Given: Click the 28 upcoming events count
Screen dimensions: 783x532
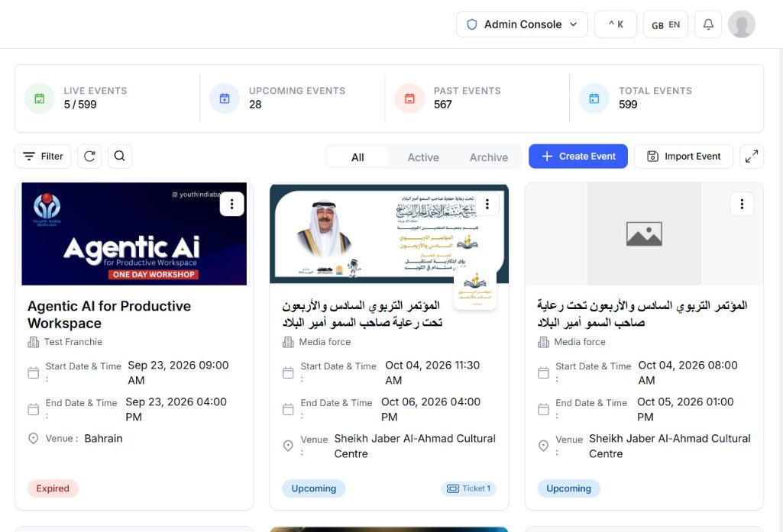Looking at the screenshot, I should click(x=255, y=105).
